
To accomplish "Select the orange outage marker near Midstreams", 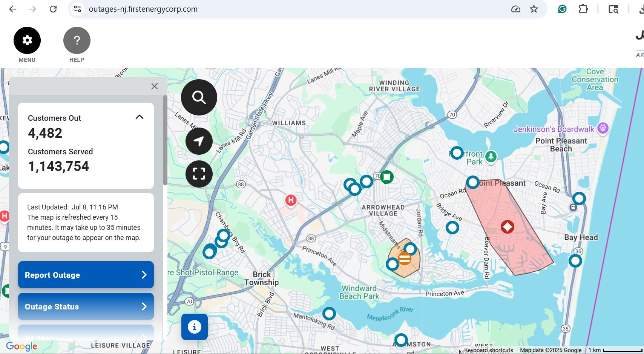I will click(x=405, y=259).
